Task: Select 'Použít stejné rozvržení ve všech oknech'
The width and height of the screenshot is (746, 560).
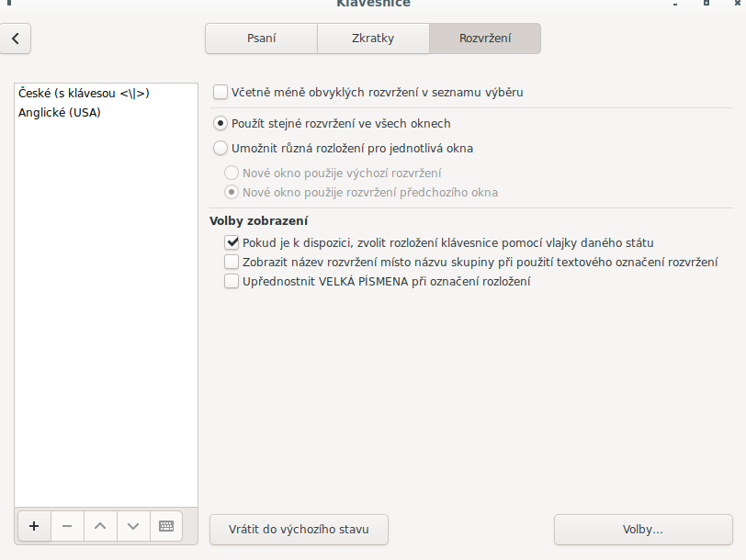Action: (x=220, y=123)
